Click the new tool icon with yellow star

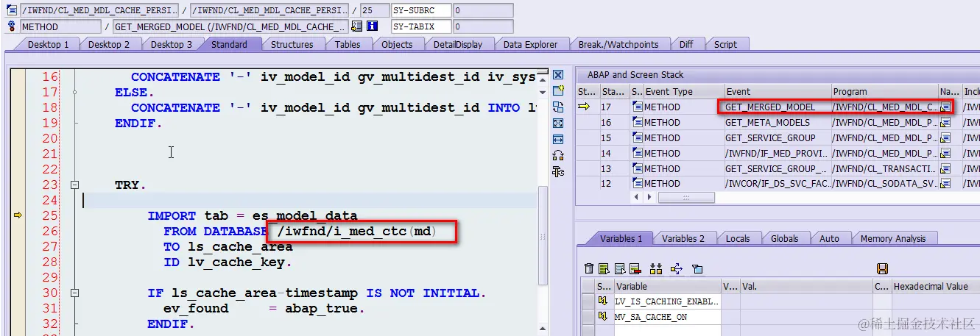[558, 90]
